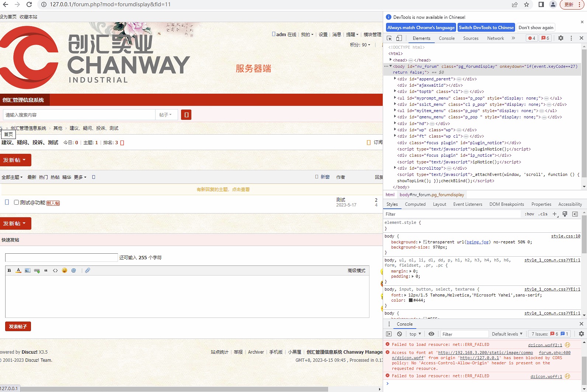Clear console with the ban icon
The width and height of the screenshot is (587, 392).
(x=399, y=334)
